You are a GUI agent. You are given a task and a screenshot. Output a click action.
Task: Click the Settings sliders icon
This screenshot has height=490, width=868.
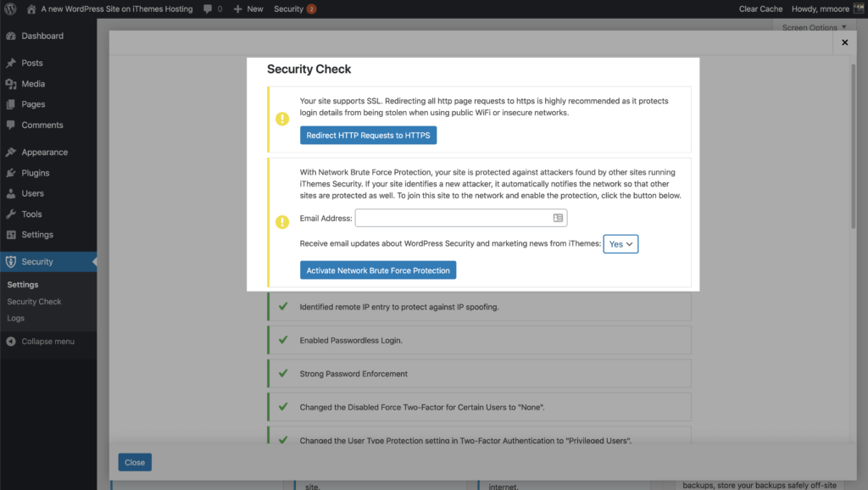tap(11, 235)
